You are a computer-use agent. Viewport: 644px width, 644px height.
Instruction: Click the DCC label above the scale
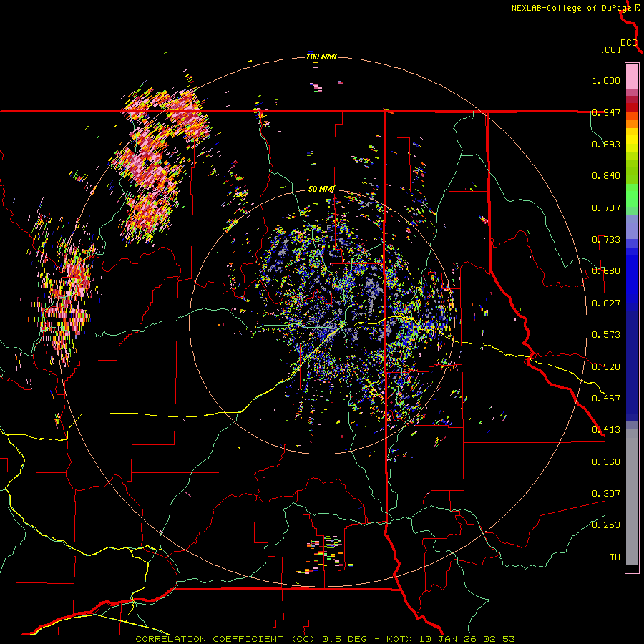(x=629, y=43)
